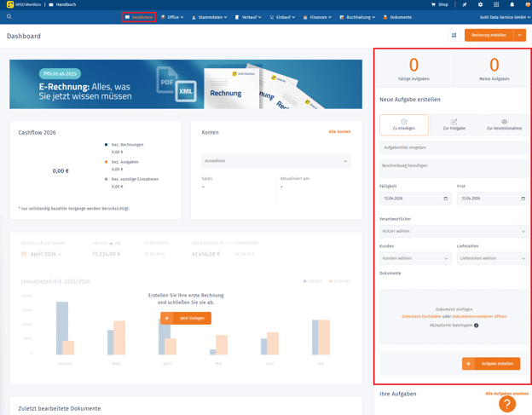This screenshot has height=415, width=532.
Task: Select the 'Zu erledigen' task type
Action: tap(403, 124)
